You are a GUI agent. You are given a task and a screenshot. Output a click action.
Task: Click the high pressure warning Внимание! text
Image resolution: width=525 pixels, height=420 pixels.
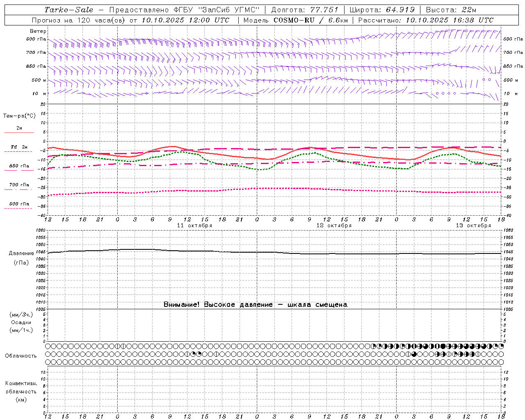tap(255, 305)
